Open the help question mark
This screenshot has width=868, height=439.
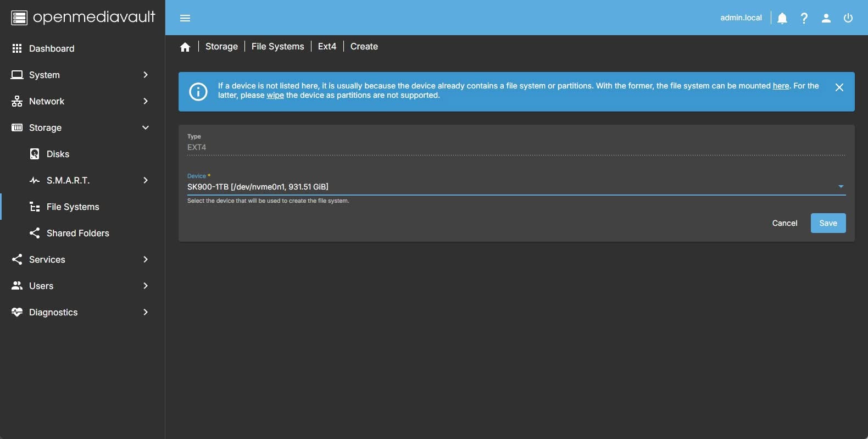point(804,18)
